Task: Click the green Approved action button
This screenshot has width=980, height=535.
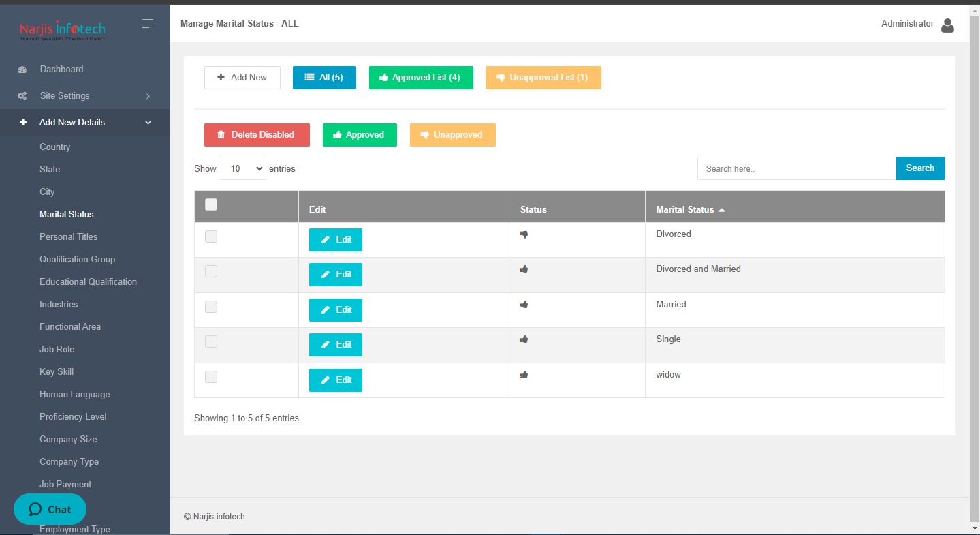Action: [360, 135]
